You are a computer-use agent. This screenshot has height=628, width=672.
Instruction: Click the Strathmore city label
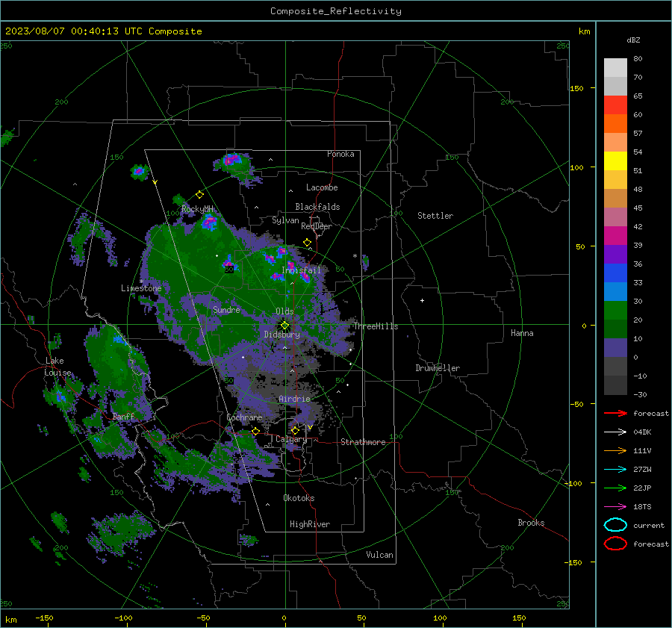(x=363, y=442)
